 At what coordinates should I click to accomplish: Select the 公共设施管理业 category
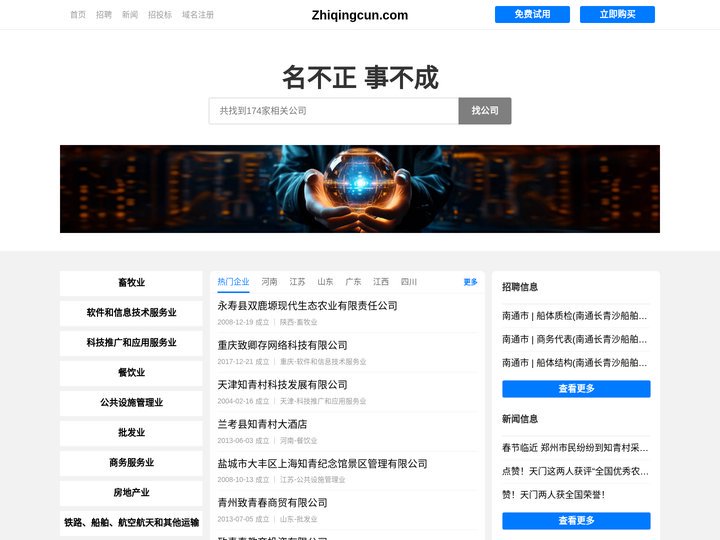131,403
